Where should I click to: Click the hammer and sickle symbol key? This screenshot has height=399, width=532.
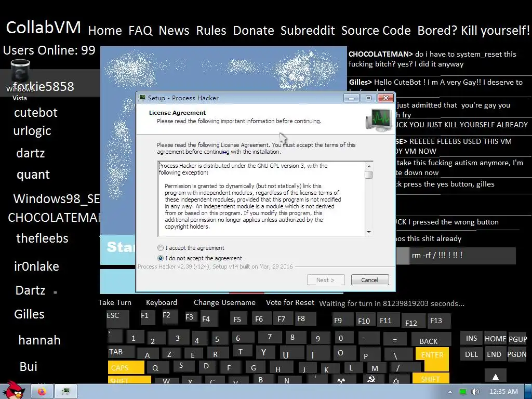[371, 379]
